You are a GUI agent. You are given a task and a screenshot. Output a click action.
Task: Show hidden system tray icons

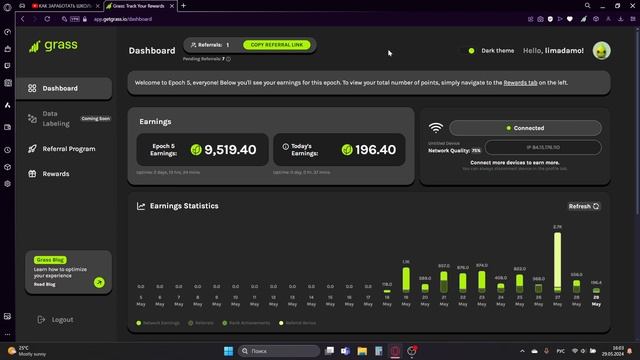tap(522, 351)
